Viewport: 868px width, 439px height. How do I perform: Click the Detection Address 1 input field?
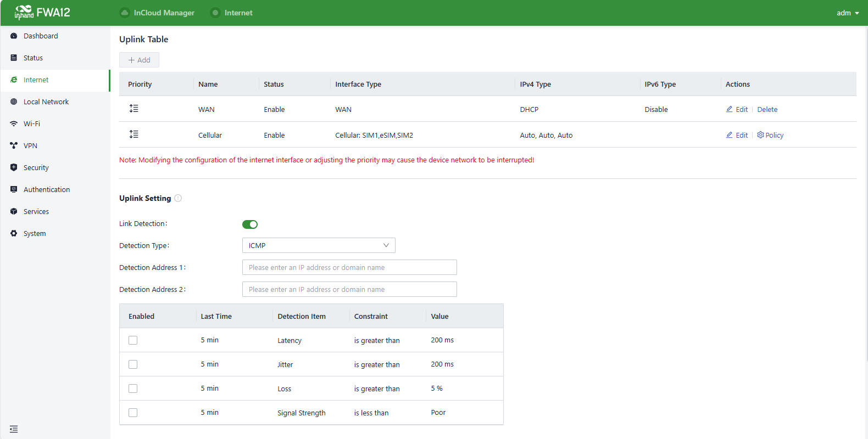click(349, 267)
